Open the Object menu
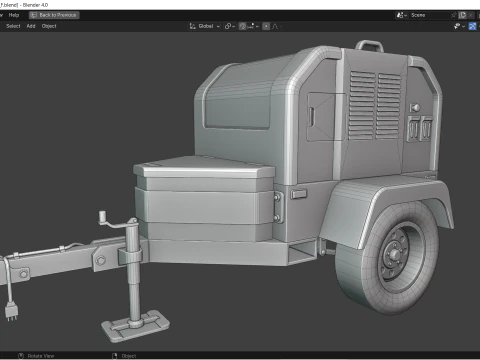The image size is (480, 360). pyautogui.click(x=49, y=26)
